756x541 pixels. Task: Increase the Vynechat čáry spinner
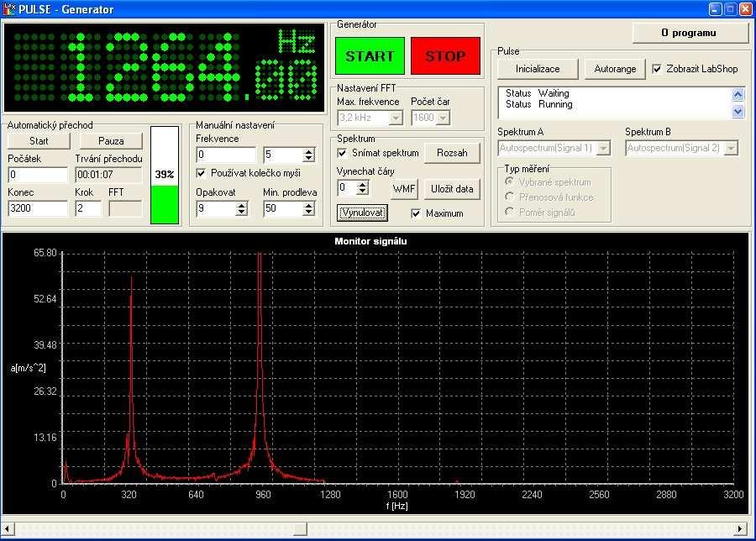[x=363, y=184]
